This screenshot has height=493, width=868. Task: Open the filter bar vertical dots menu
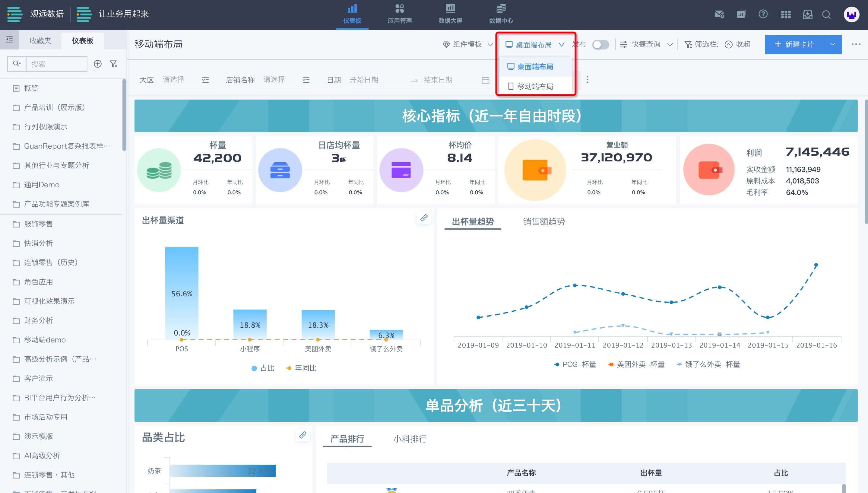(x=587, y=80)
